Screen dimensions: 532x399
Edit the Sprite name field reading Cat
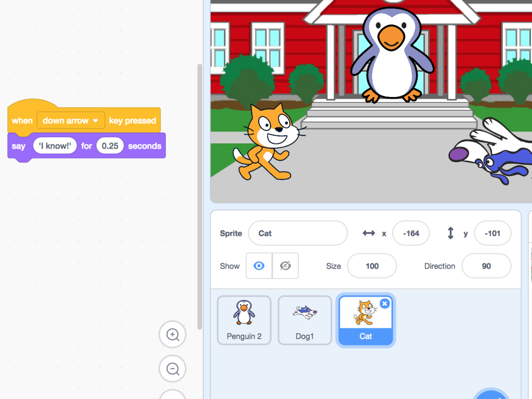298,233
